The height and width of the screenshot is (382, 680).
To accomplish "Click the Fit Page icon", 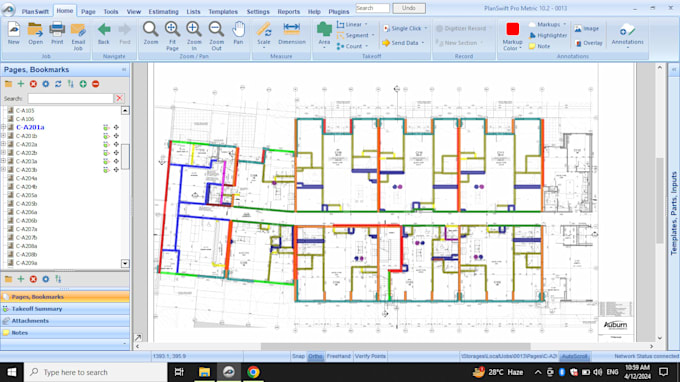I will pyautogui.click(x=172, y=36).
